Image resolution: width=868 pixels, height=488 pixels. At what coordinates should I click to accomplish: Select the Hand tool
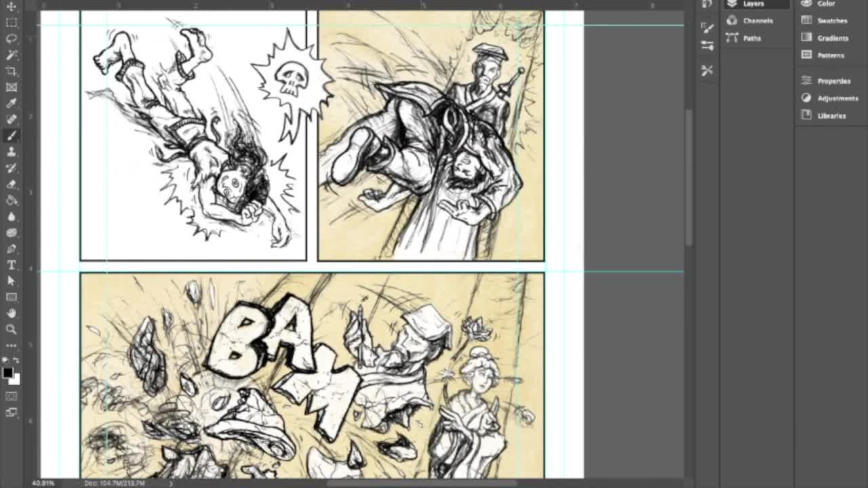click(x=12, y=314)
